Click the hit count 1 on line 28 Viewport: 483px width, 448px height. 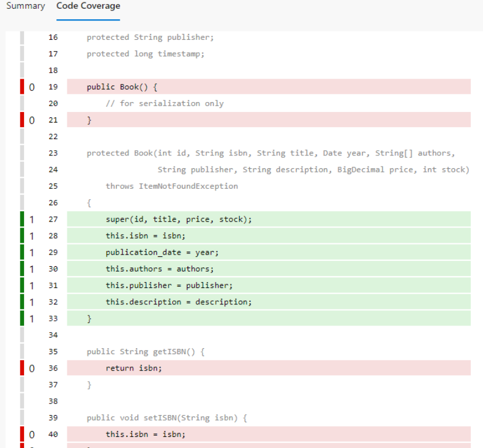[32, 236]
